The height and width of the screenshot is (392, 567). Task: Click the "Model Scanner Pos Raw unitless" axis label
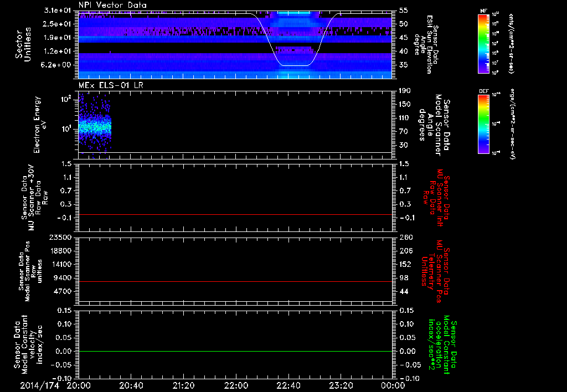coord(31,271)
